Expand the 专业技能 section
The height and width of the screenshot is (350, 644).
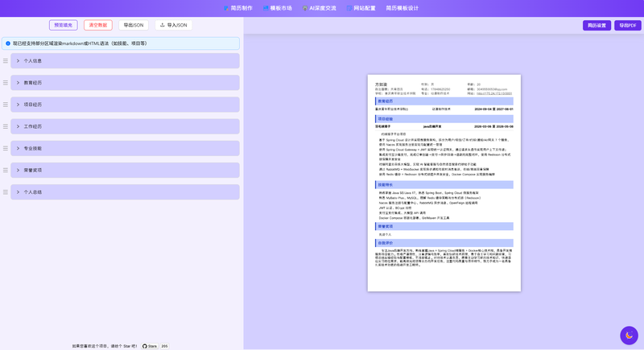tap(125, 148)
